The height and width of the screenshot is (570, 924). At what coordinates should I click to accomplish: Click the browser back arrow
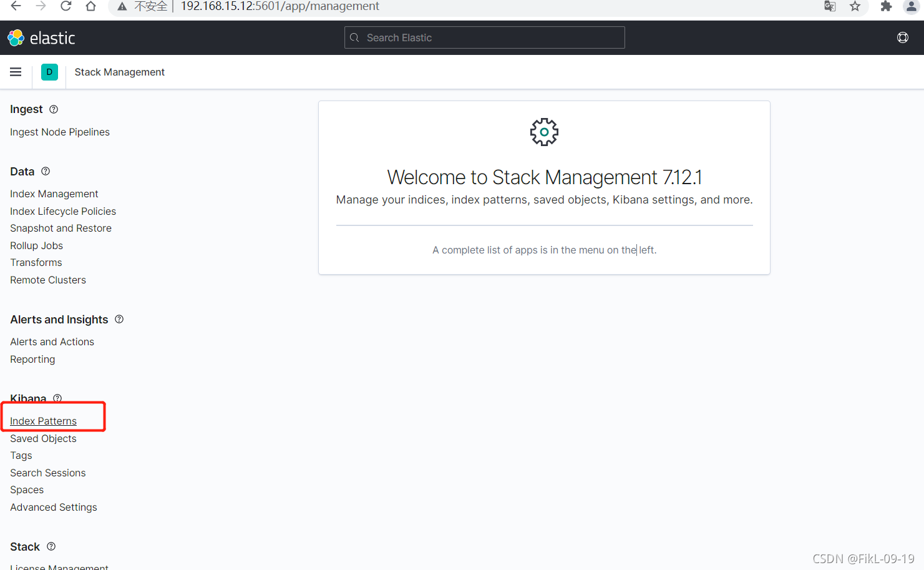coord(16,6)
